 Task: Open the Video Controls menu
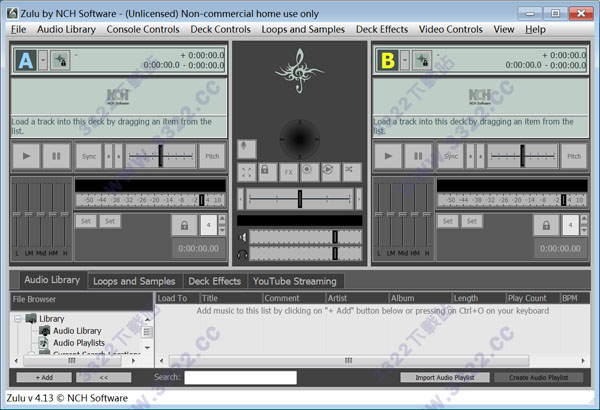pyautogui.click(x=450, y=29)
